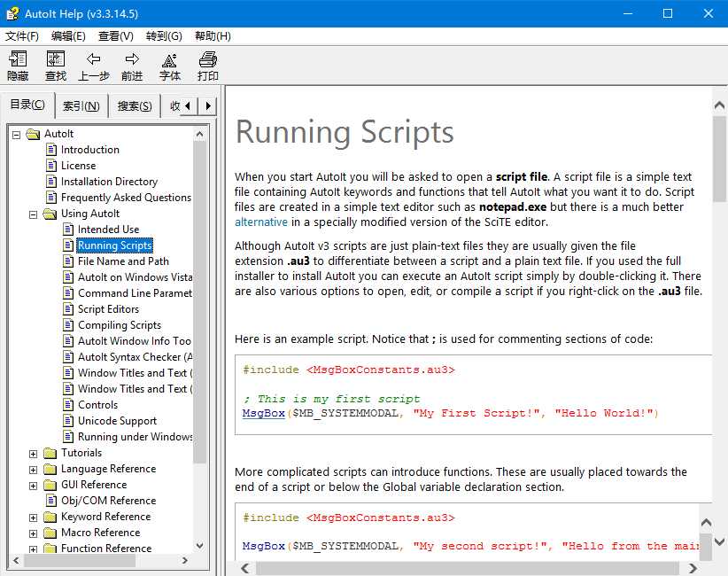Expand the Tutorials tree node
Viewport: 728px width, 576px height.
tap(33, 454)
